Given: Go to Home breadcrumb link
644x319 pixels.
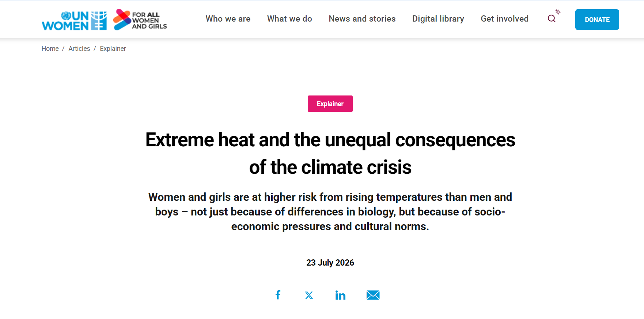Looking at the screenshot, I should point(50,49).
